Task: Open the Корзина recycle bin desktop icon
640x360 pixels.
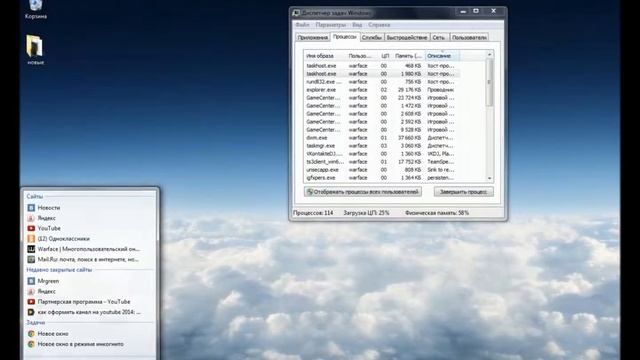Action: (36, 9)
